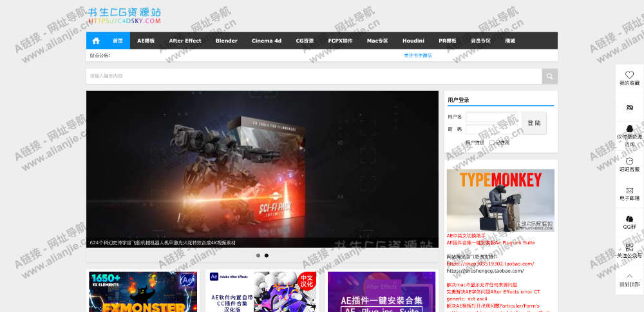This screenshot has height=312, width=644.
Task: Open the Cinema 4d menu
Action: [x=267, y=41]
